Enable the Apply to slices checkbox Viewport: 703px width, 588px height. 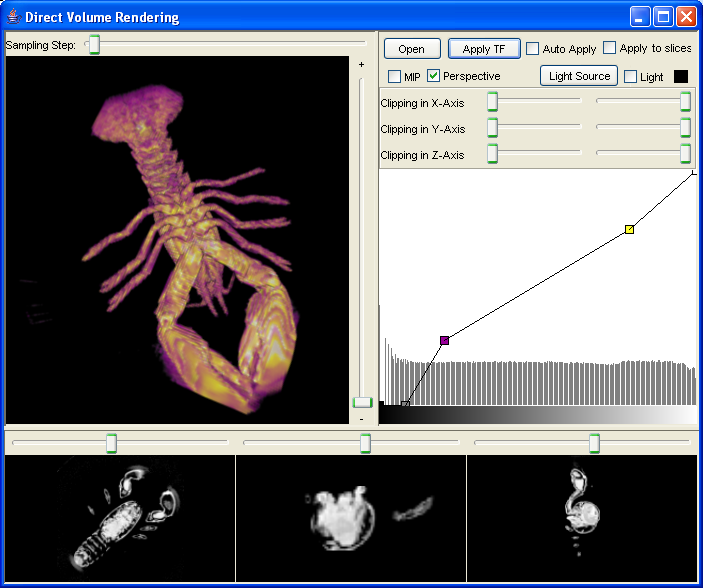[609, 48]
